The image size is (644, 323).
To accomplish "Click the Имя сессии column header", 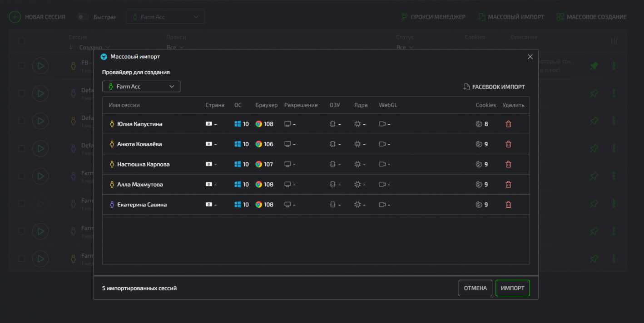I will coord(124,105).
